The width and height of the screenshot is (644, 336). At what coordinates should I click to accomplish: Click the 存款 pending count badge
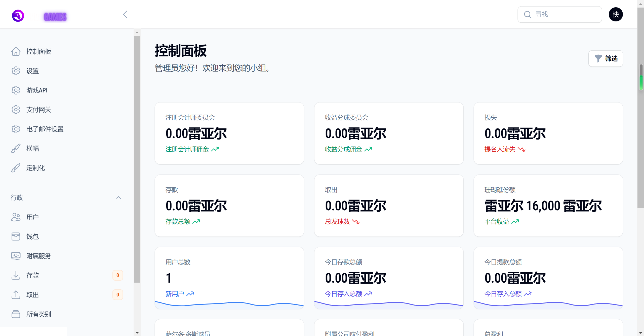tap(117, 275)
